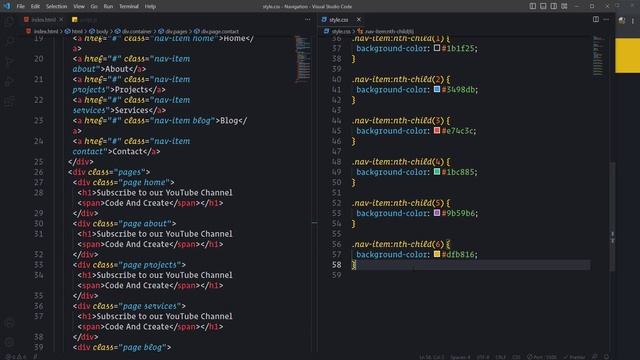Click the CSS language mode status item
Image resolution: width=640 pixels, height=360 pixels.
(516, 357)
